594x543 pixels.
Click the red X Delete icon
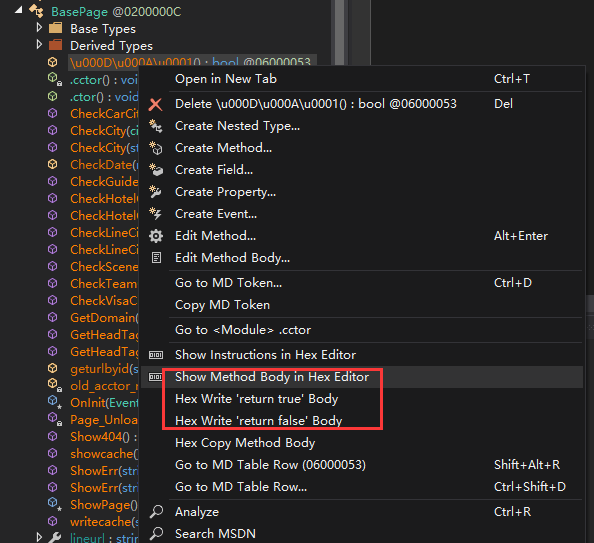pyautogui.click(x=155, y=104)
